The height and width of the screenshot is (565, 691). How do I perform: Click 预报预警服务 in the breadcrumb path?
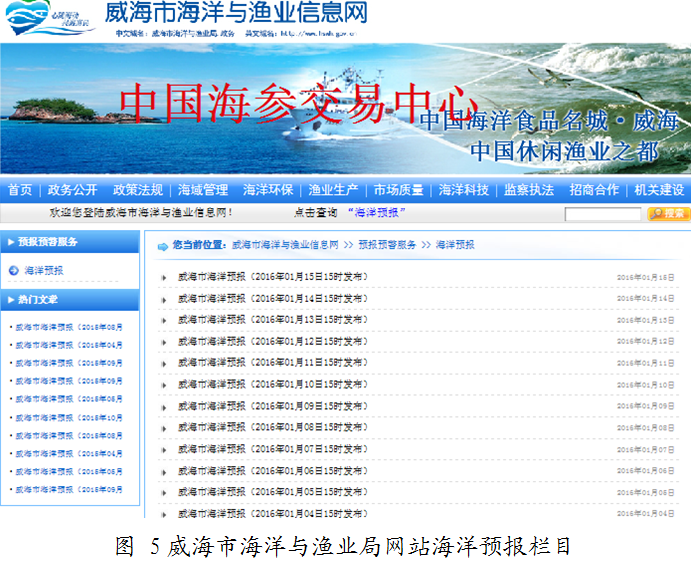387,244
